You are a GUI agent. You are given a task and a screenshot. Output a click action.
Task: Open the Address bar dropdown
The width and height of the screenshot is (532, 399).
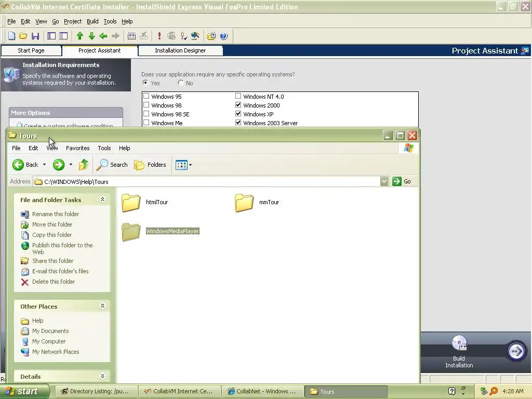point(384,181)
